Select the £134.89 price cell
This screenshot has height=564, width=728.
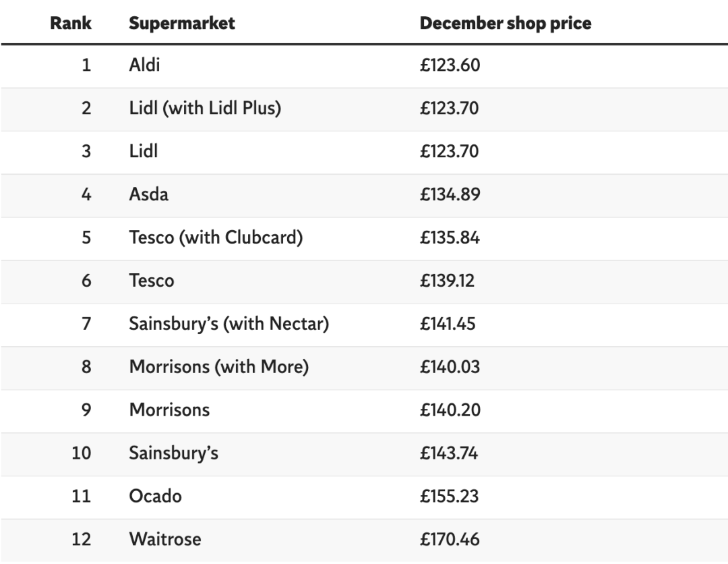coord(450,194)
